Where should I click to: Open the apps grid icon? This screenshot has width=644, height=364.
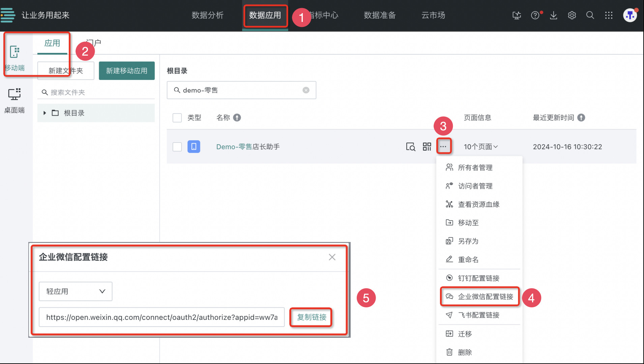[609, 15]
